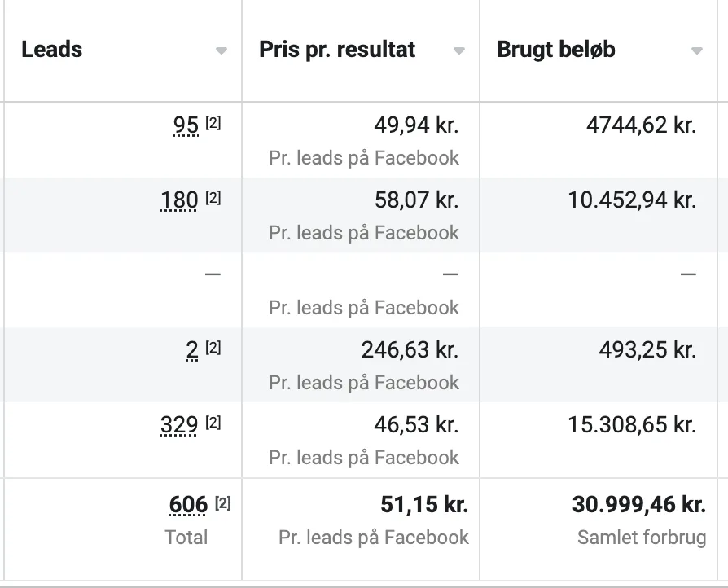The image size is (728, 588).
Task: Select the 15.308,65 kr. amount cell
Action: click(x=632, y=425)
